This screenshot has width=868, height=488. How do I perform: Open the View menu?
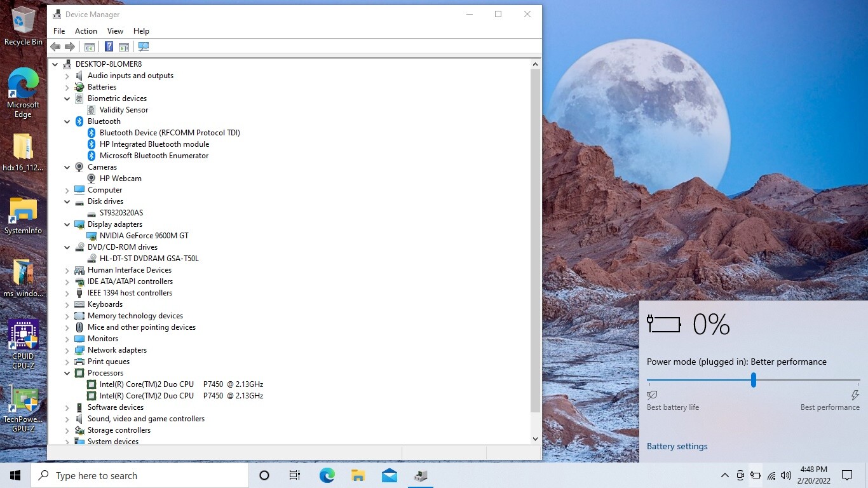[x=115, y=31]
